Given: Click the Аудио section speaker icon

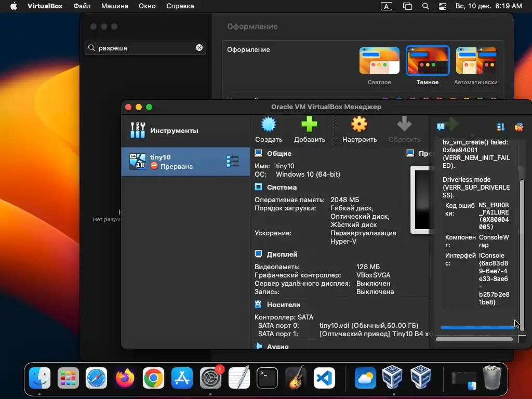Looking at the screenshot, I should (259, 346).
